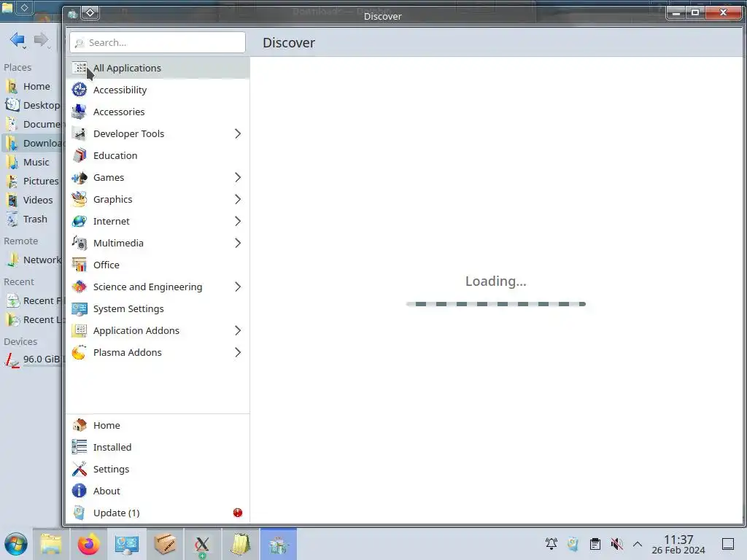Viewport: 747px width, 560px height.
Task: Expand the Games subcategories arrow
Action: click(238, 178)
